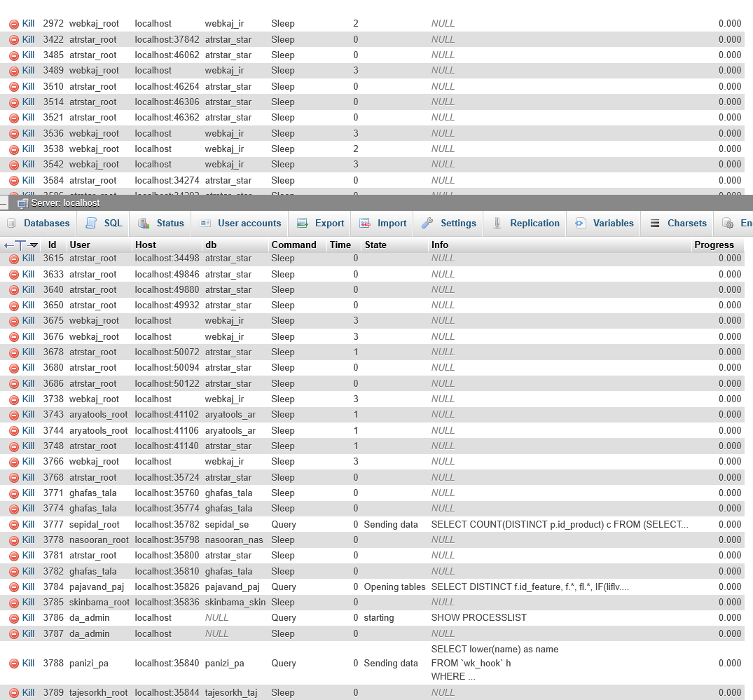Click the red kill icon for process 3786
753x700 pixels.
pyautogui.click(x=14, y=618)
